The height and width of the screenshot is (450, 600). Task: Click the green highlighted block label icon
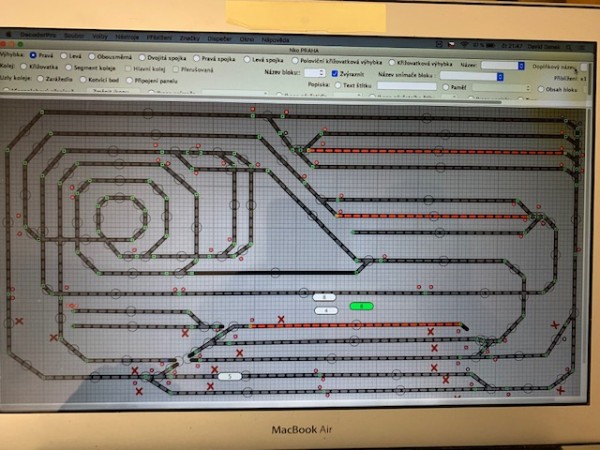point(361,306)
